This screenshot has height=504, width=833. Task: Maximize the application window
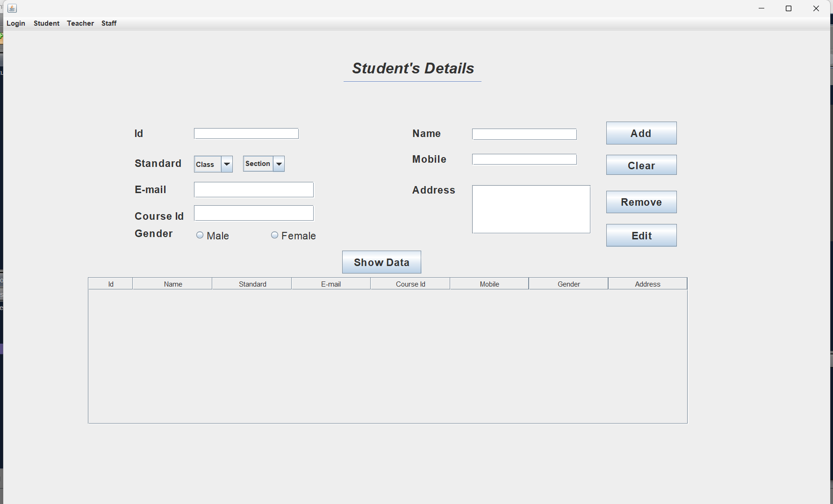[x=789, y=8]
